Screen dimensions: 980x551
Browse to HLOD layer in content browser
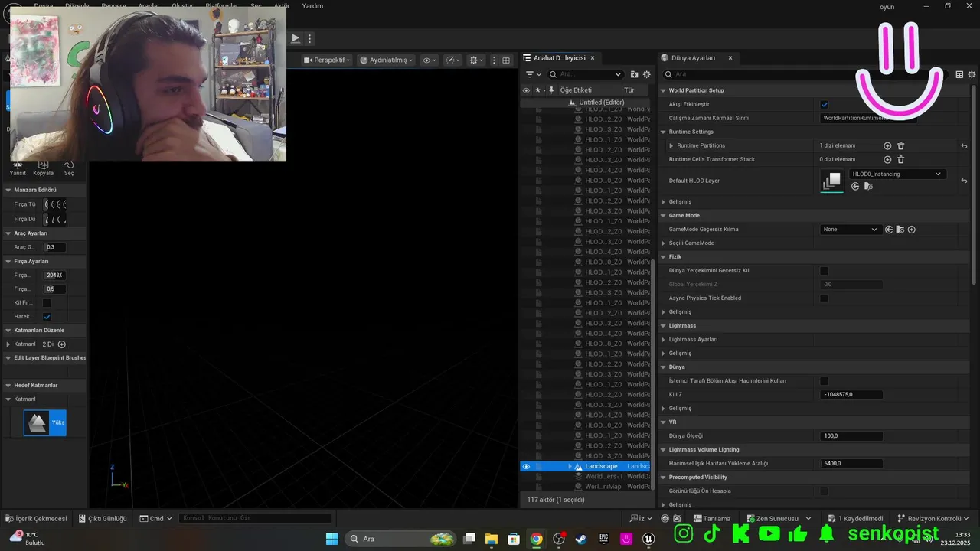click(x=868, y=186)
